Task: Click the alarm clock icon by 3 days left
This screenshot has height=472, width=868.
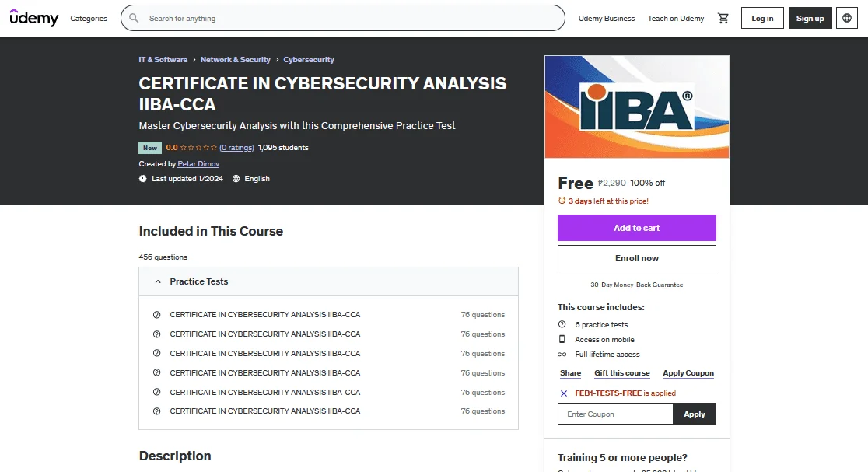Action: click(562, 201)
